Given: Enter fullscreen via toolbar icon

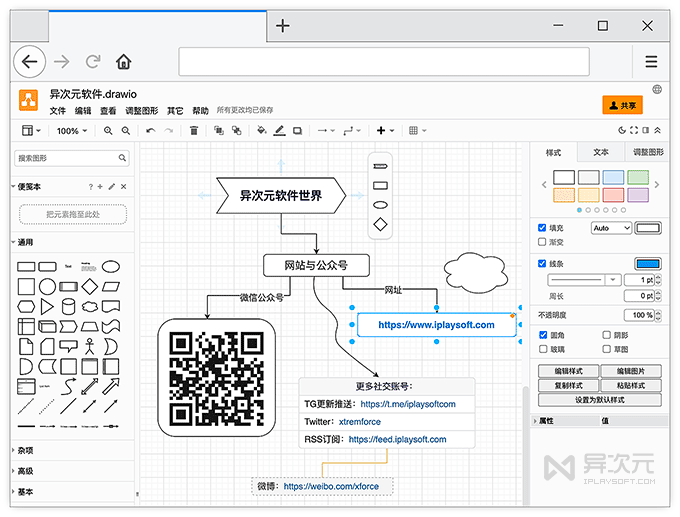Looking at the screenshot, I should tap(634, 130).
